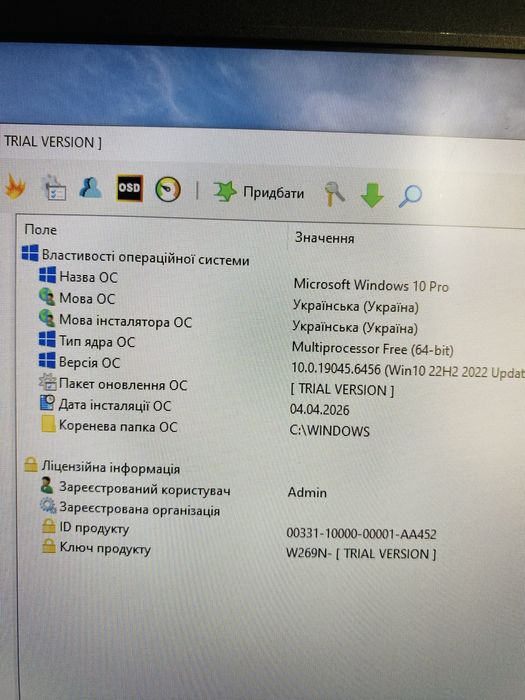Click the green download arrow icon
Image resolution: width=525 pixels, height=700 pixels.
372,195
